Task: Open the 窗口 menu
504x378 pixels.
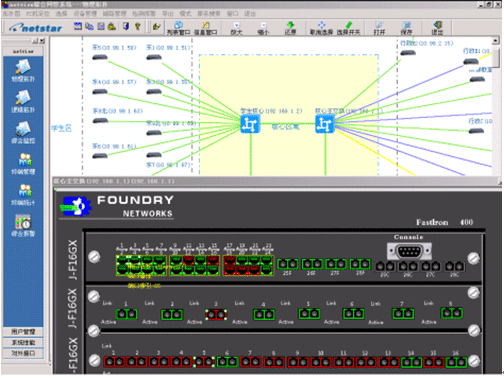Action: pyautogui.click(x=233, y=14)
